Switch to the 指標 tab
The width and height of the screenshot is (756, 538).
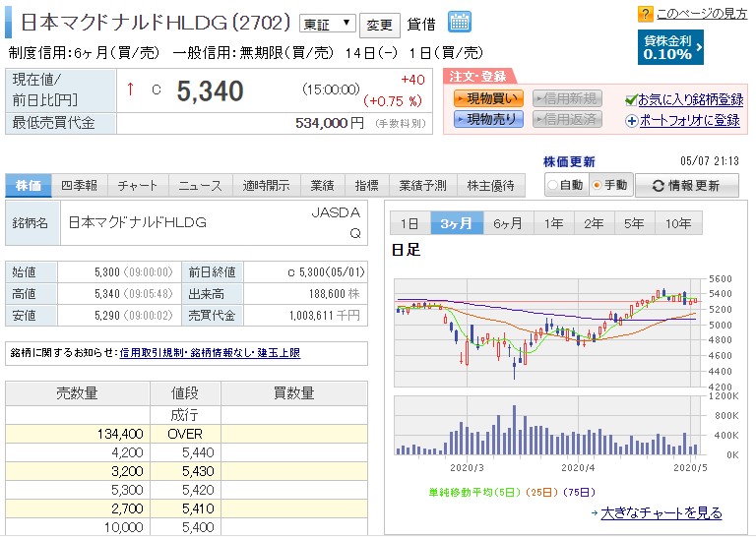(366, 186)
